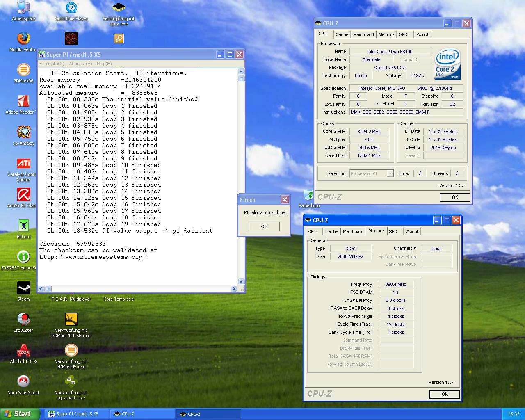Click Super PI horizontal scrollbar left arrow

tap(41, 289)
